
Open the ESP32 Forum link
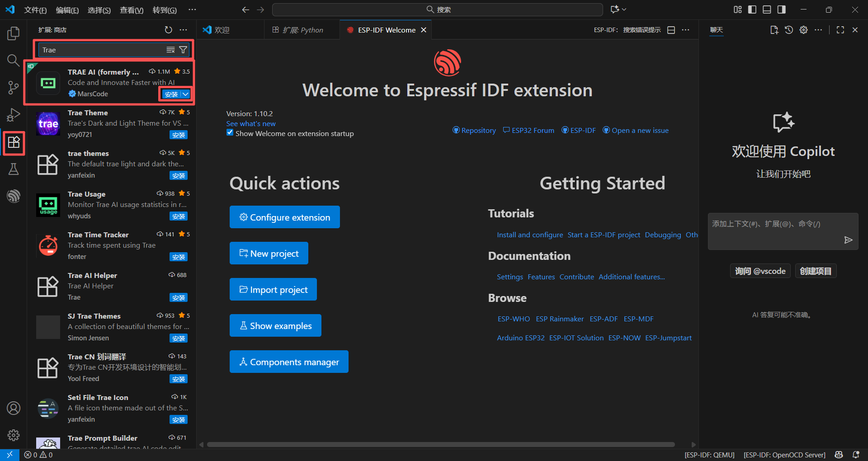(529, 130)
